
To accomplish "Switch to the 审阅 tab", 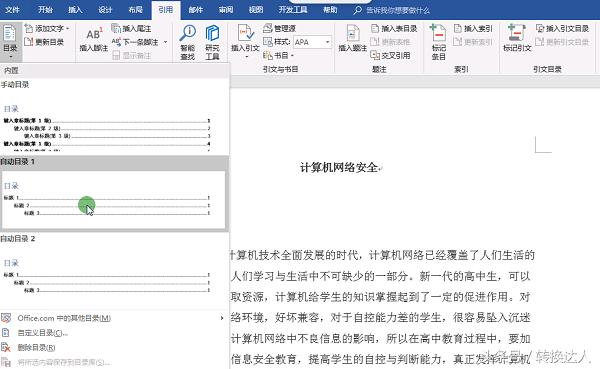I will [226, 10].
